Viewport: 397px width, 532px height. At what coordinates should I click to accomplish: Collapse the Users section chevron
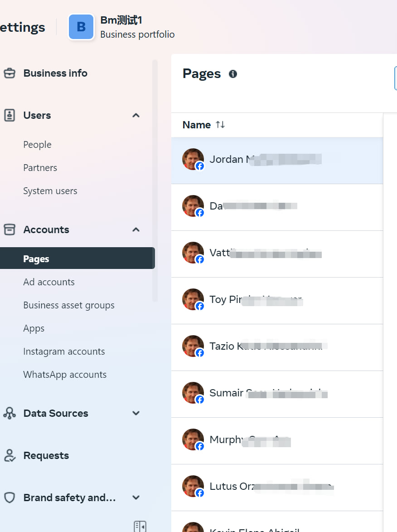136,115
